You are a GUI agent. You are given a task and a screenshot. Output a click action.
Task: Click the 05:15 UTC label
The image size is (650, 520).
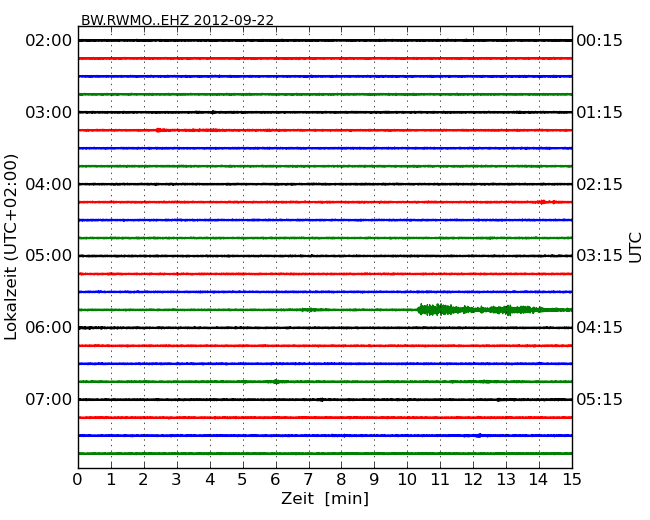599,399
